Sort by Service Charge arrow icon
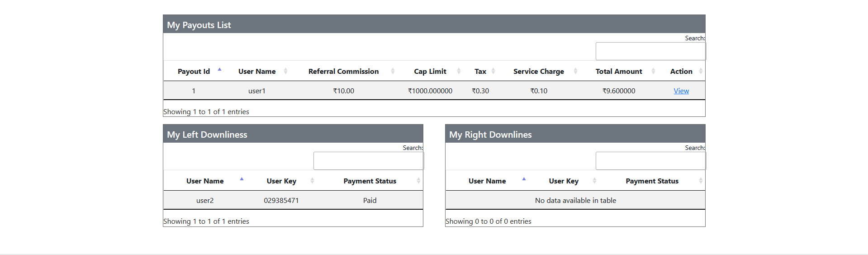Screen dimensions: 868x255 point(575,71)
